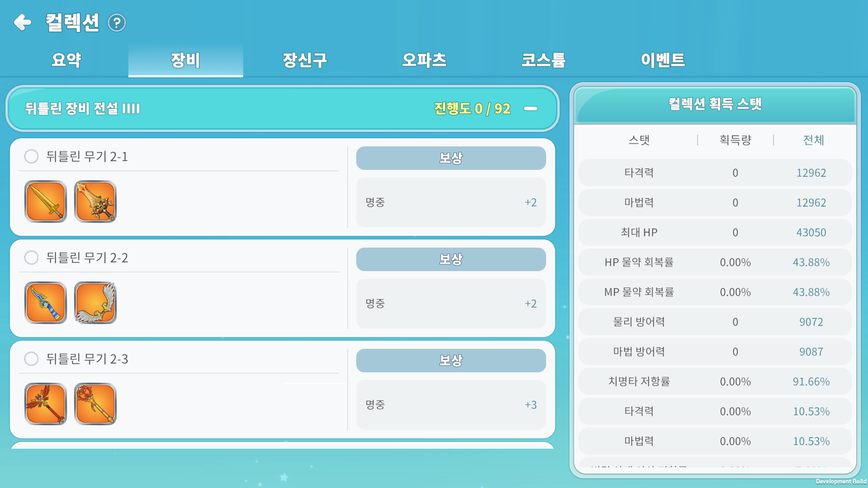The image size is (868, 488).
Task: Select the red winged spear icon
Action: (x=46, y=404)
